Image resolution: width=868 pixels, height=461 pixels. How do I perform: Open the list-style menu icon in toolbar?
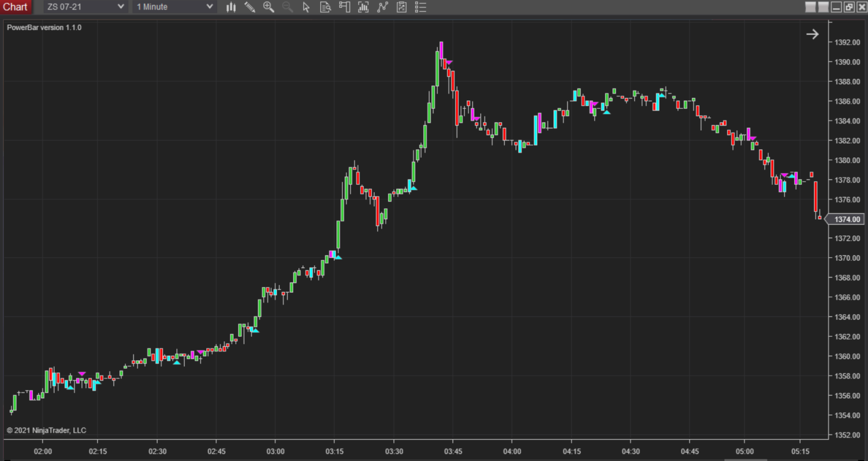420,7
